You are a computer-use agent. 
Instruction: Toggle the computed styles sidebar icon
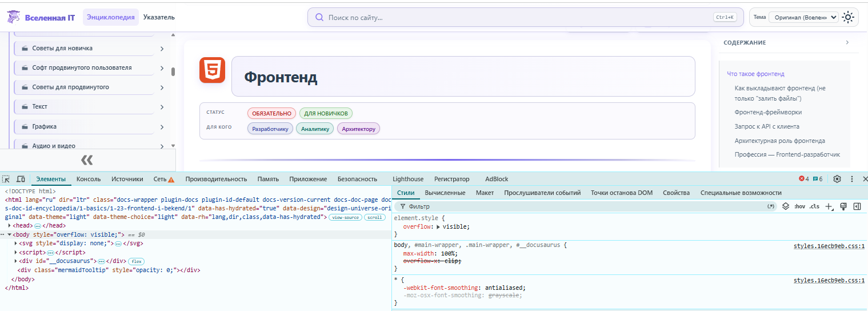(x=857, y=206)
